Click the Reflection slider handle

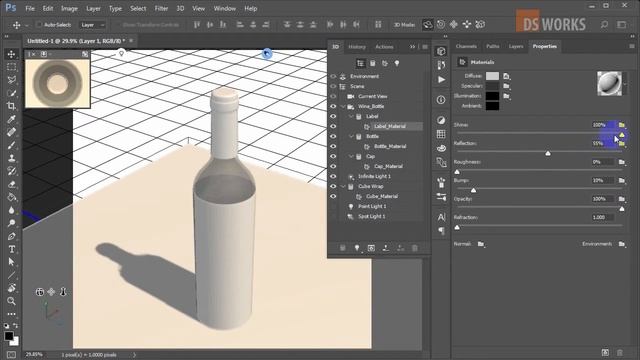click(x=548, y=153)
